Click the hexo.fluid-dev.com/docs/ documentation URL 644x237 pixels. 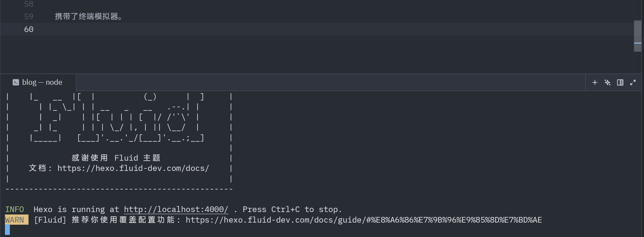133,168
